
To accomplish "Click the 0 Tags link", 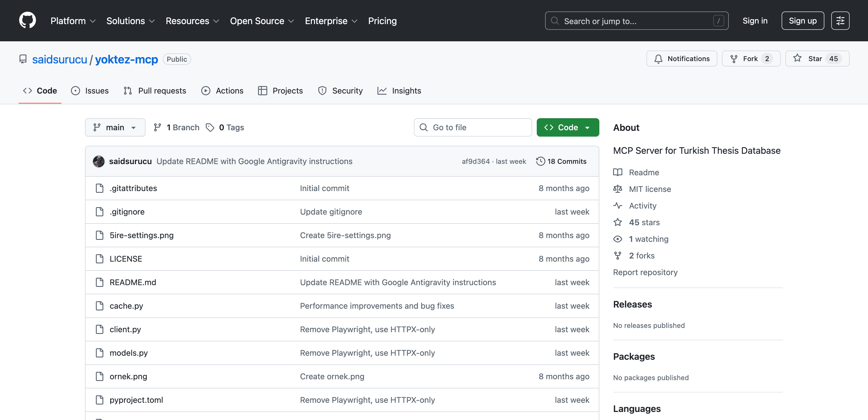I will pos(225,127).
